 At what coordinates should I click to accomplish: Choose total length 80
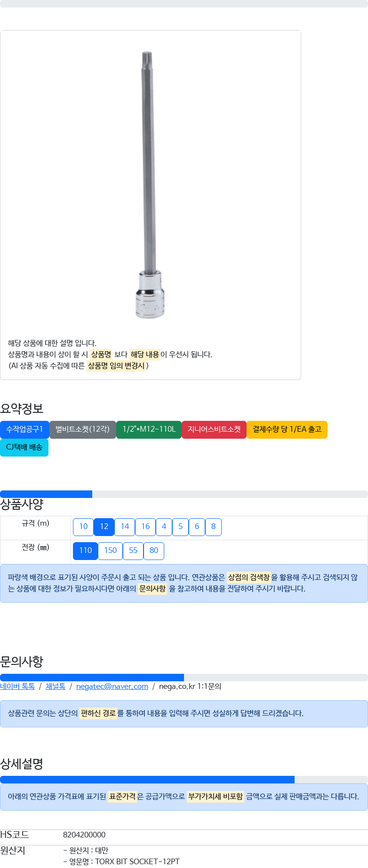(x=154, y=551)
